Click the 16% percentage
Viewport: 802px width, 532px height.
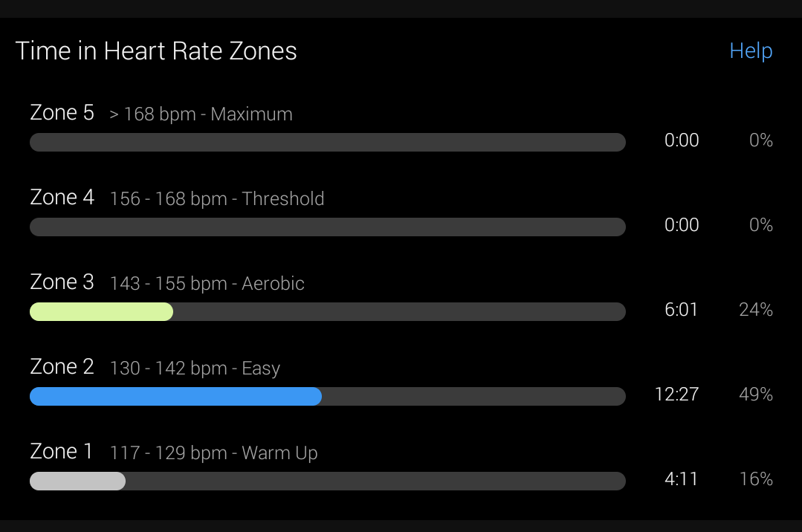pyautogui.click(x=757, y=479)
